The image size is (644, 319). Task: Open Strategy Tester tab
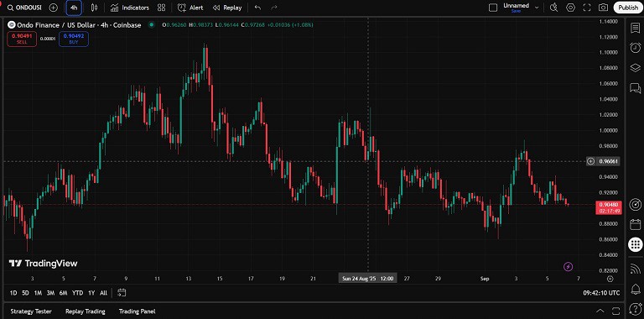tap(31, 311)
